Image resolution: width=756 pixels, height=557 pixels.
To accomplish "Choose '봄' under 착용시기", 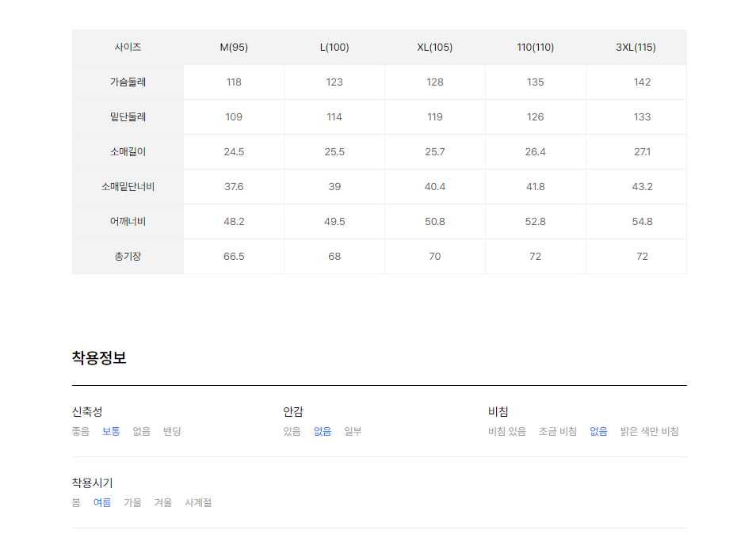I will (x=76, y=502).
